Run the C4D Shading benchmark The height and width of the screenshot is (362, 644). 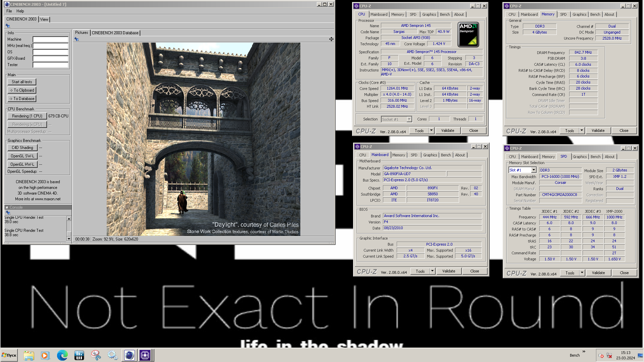[22, 148]
